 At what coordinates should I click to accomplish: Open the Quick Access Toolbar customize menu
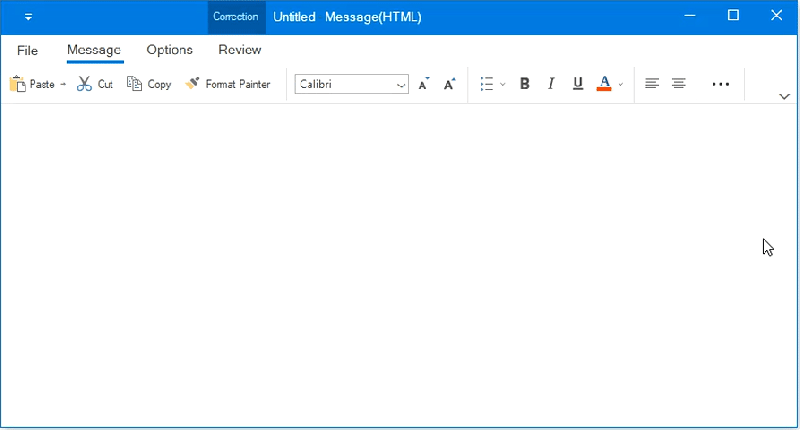(x=29, y=17)
